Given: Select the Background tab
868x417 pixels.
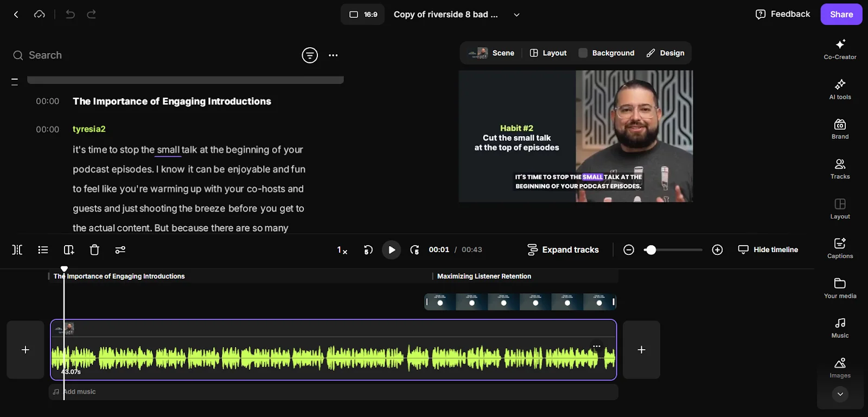Looking at the screenshot, I should pyautogui.click(x=607, y=53).
